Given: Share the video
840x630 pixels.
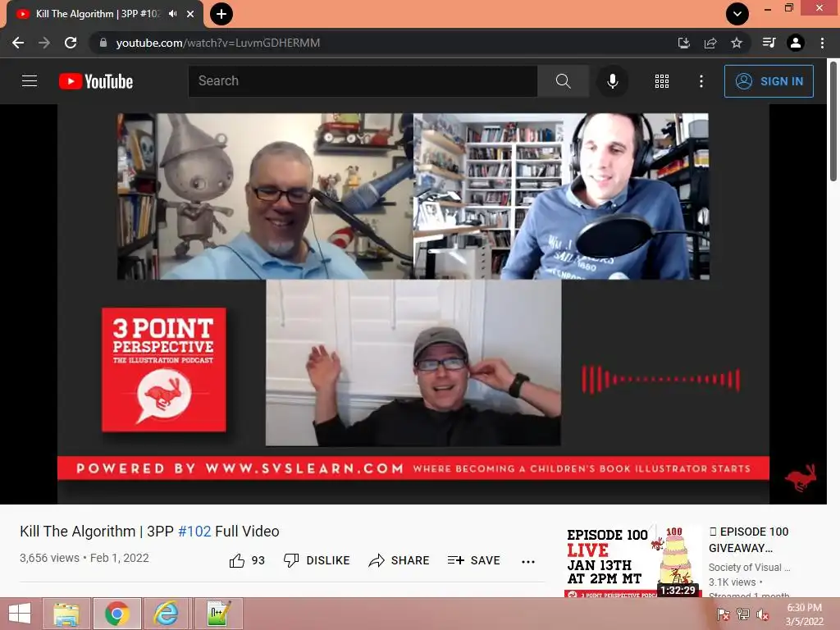Looking at the screenshot, I should coord(399,560).
